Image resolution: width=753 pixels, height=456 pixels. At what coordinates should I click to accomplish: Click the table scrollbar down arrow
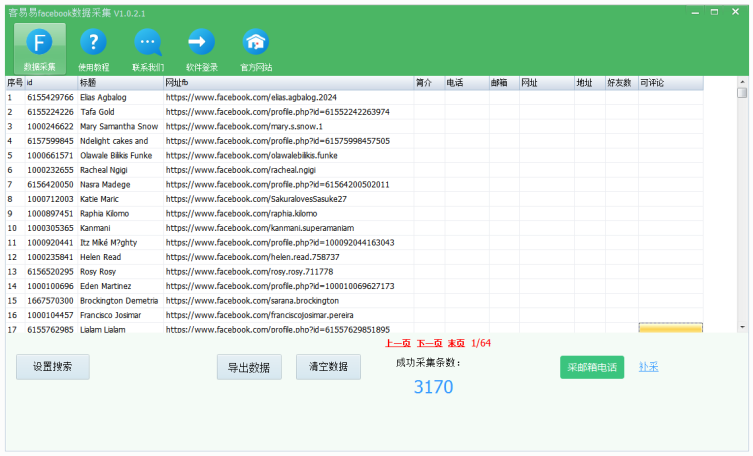pyautogui.click(x=742, y=327)
